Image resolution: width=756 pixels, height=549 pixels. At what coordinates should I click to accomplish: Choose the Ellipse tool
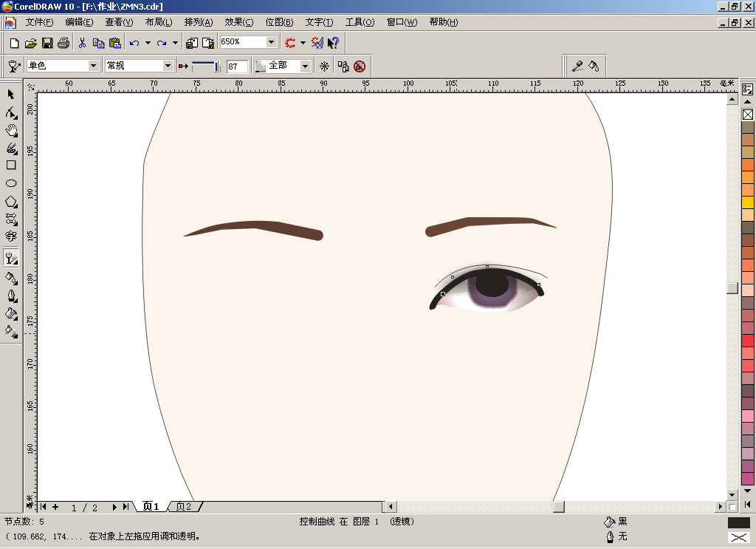pos(10,183)
